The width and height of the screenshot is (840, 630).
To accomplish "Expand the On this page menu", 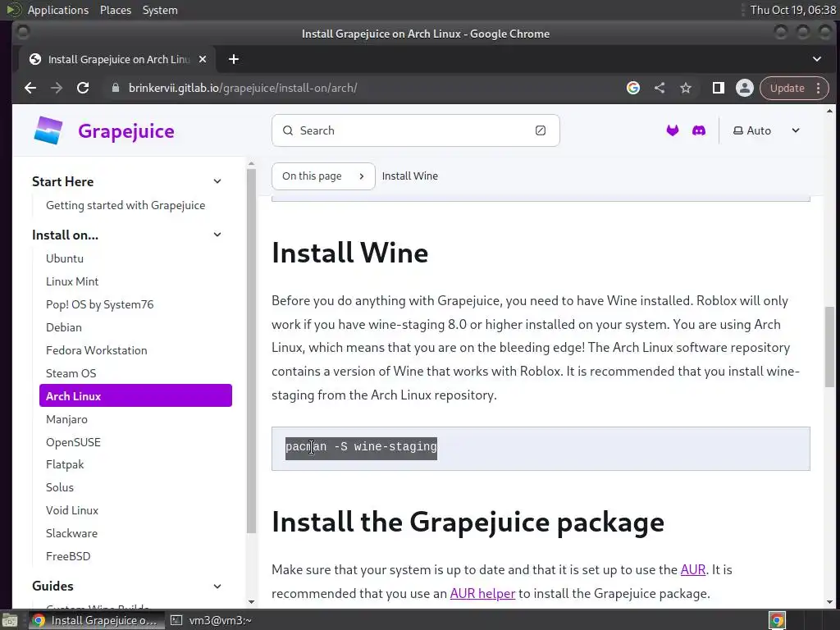I will click(323, 176).
